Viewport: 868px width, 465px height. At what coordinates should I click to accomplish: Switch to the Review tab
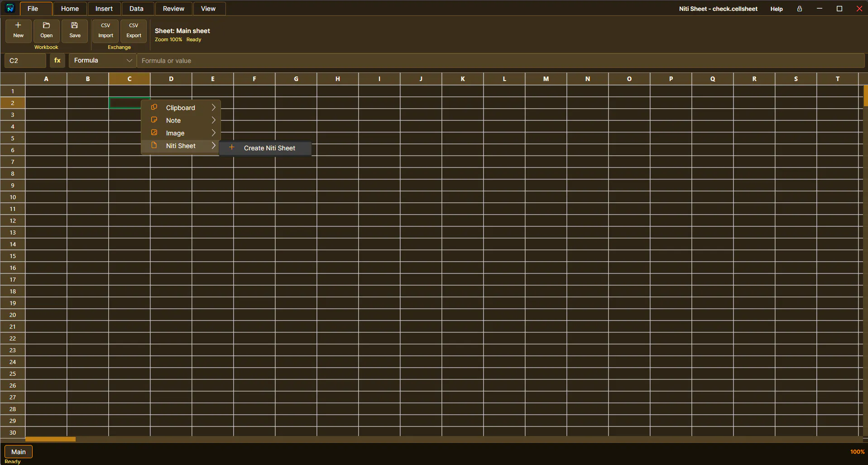point(173,9)
